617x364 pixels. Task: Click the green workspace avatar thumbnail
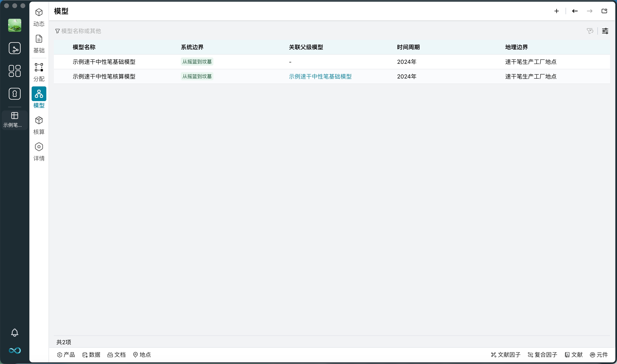14,25
